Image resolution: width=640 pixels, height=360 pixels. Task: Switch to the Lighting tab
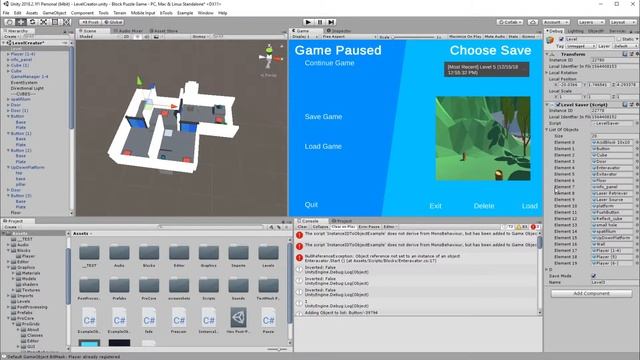[x=576, y=31]
